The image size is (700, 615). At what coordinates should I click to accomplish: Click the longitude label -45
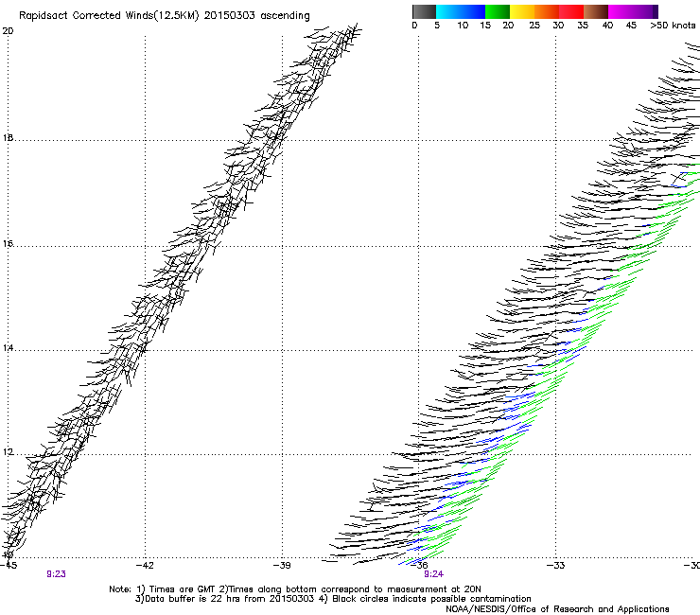[x=9, y=566]
